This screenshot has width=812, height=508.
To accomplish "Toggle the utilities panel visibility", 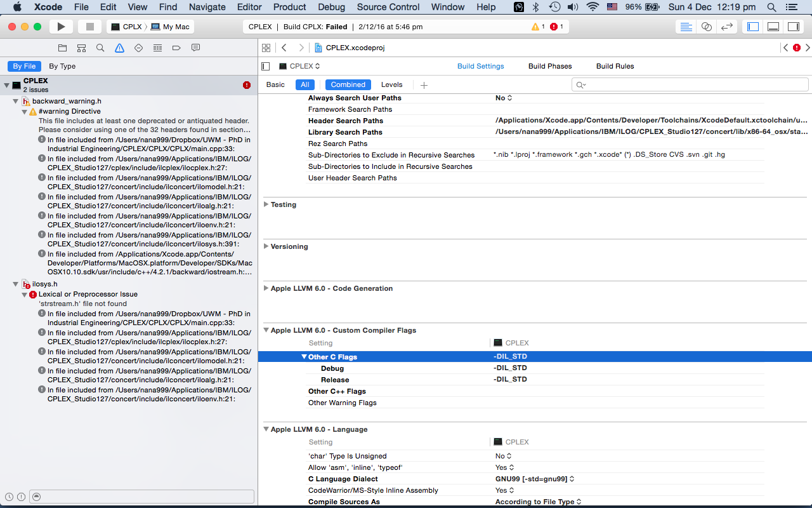I will pos(794,27).
